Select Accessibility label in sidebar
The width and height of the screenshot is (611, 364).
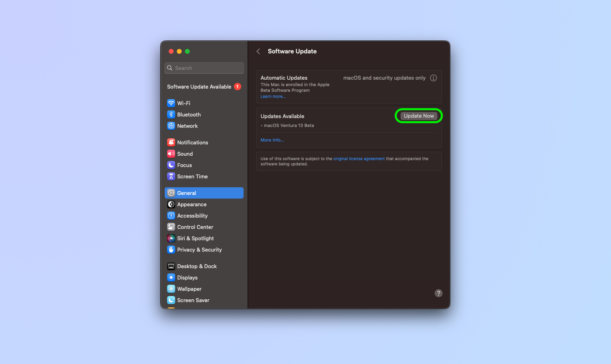192,216
